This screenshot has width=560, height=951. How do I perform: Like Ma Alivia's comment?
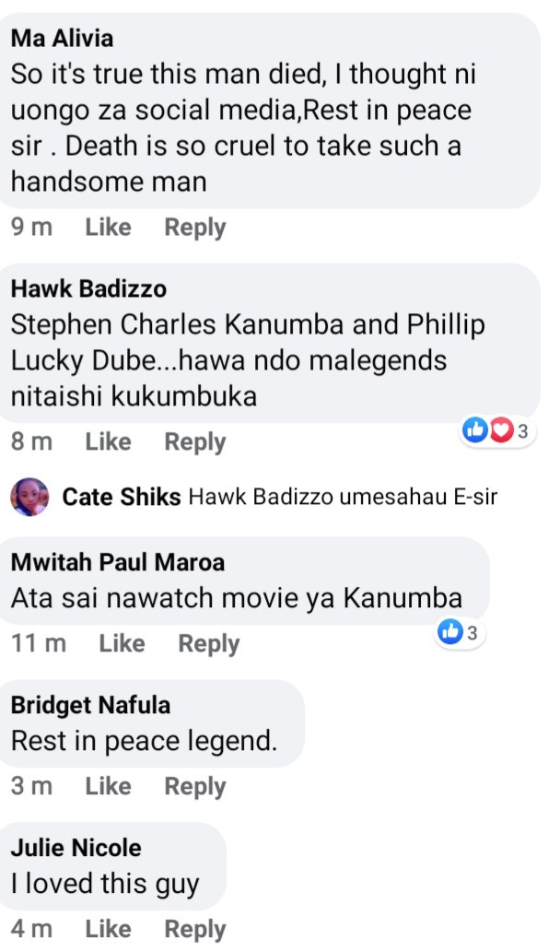tap(108, 228)
